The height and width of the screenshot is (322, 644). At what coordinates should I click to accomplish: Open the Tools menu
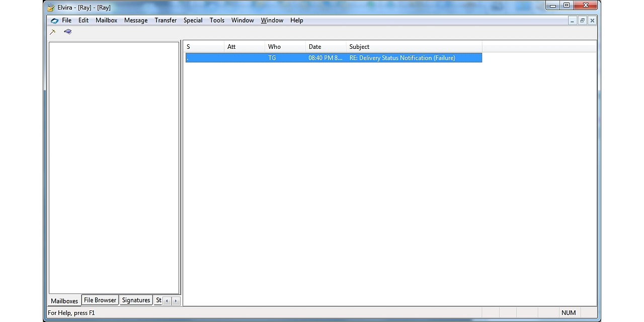[217, 20]
